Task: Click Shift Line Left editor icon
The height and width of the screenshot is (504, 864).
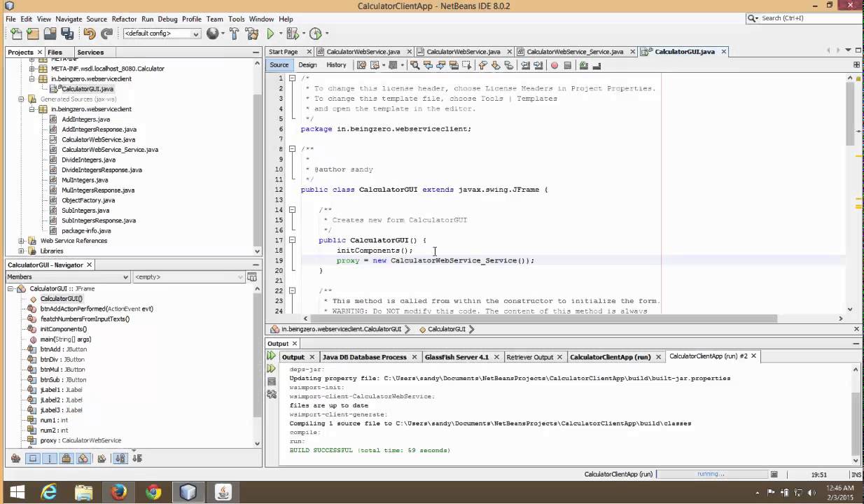Action: [524, 65]
